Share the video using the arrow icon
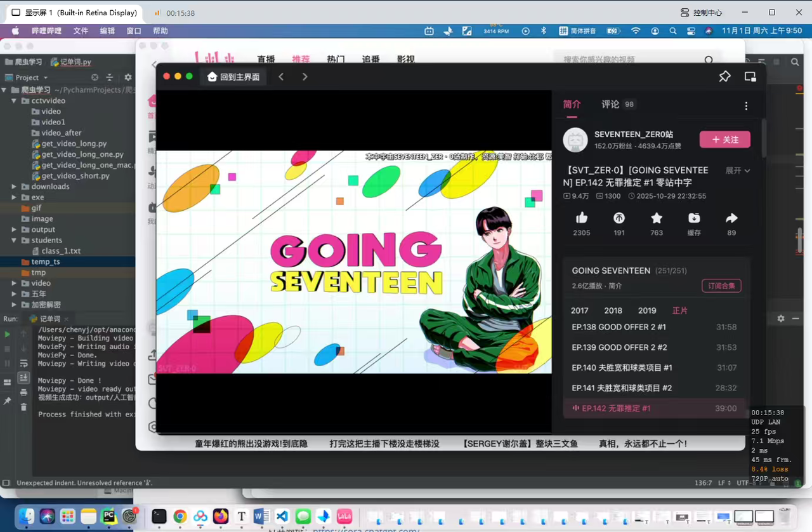 [731, 218]
